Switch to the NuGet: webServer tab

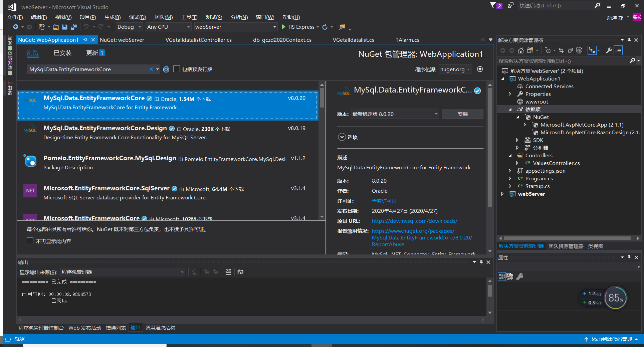[x=122, y=40]
